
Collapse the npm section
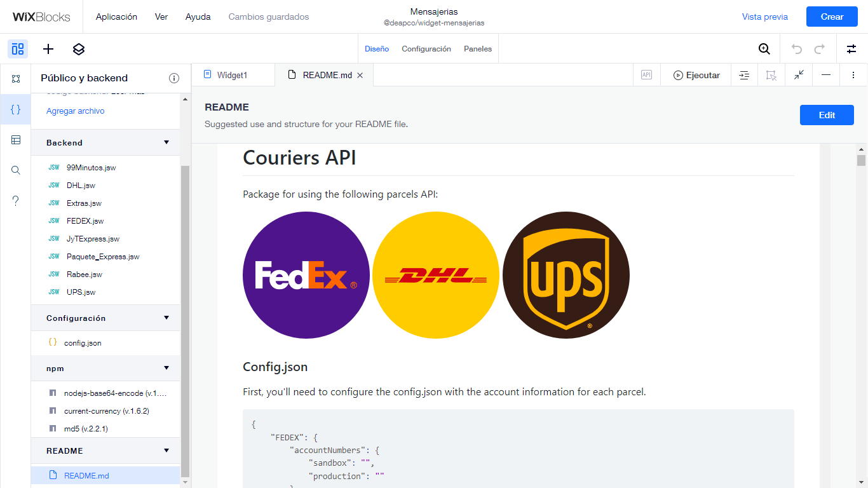[166, 368]
